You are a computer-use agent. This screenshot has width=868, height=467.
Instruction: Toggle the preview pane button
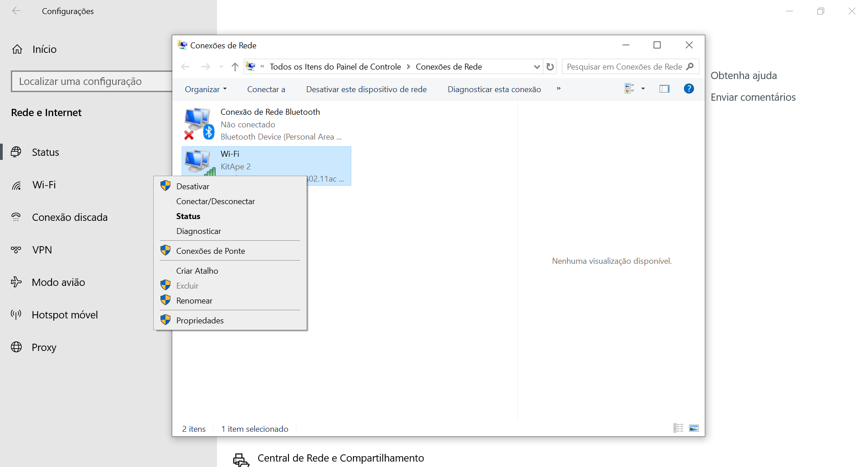pyautogui.click(x=665, y=89)
